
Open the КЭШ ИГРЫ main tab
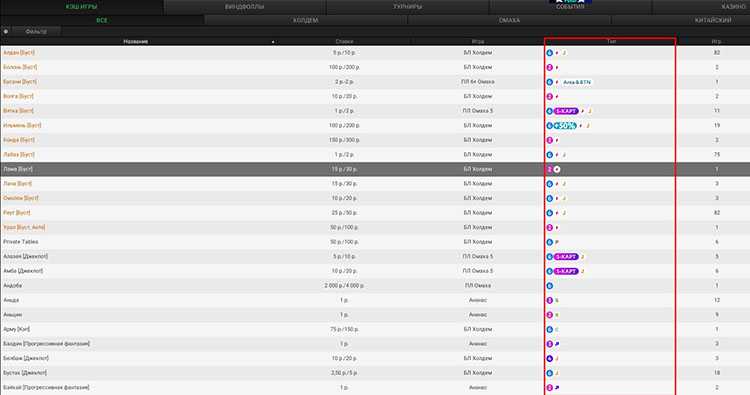(x=82, y=7)
